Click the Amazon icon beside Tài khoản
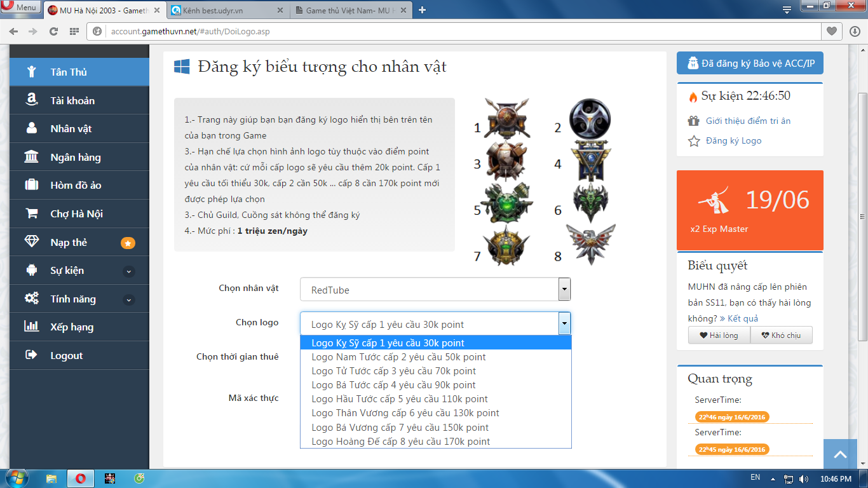Screen dimensions: 868x488 tap(31, 100)
